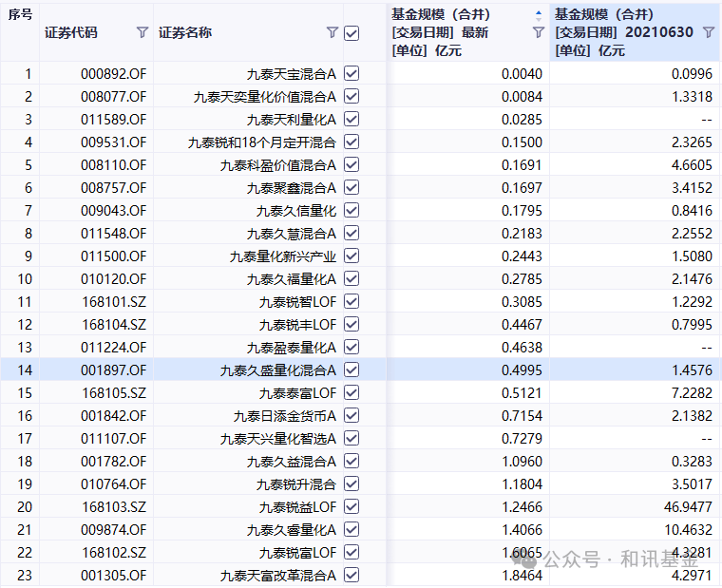
Task: Click the 序号 column header
Action: (x=20, y=15)
